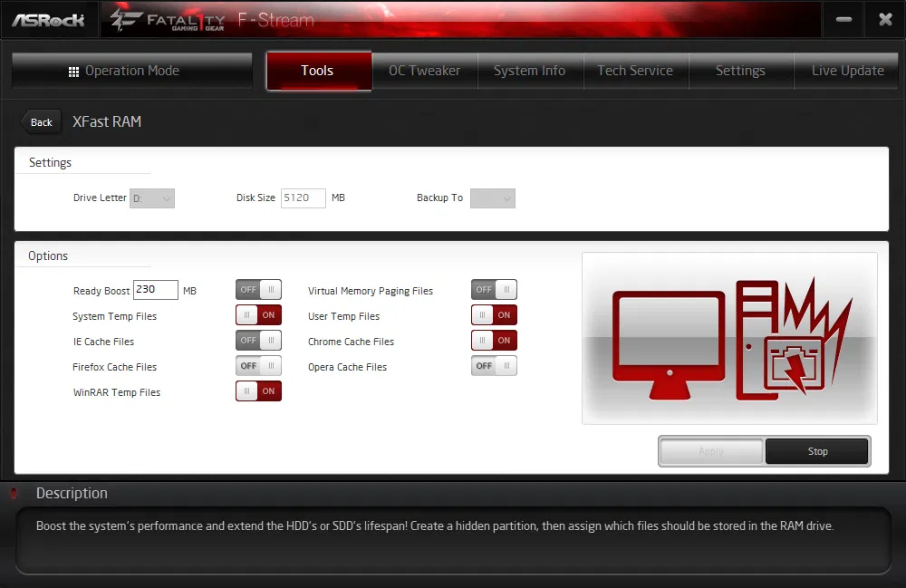Turn off System Temp Files switch
This screenshot has width=906, height=588.
(x=258, y=315)
